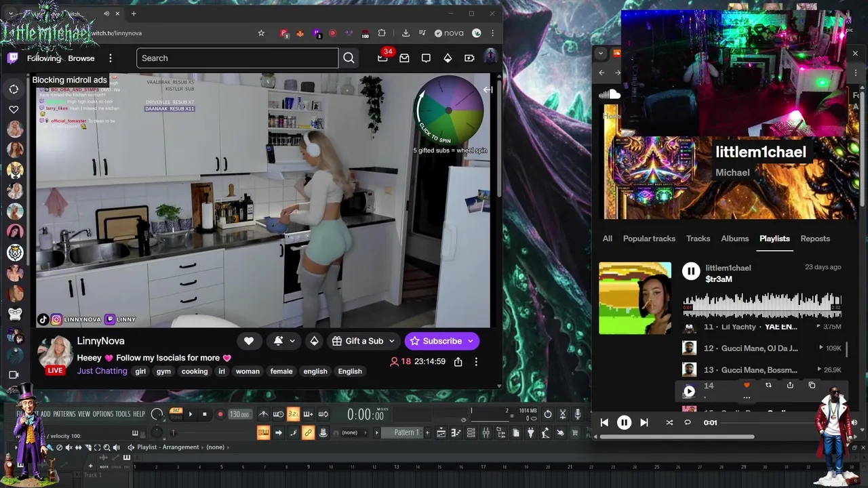Screen dimensions: 868x488
Task: Start recording in FL Studio
Action: (220, 414)
